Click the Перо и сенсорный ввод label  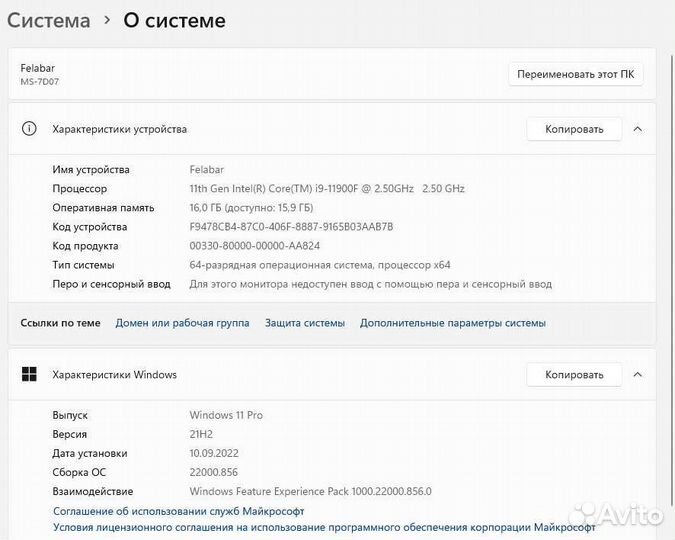pyautogui.click(x=111, y=284)
